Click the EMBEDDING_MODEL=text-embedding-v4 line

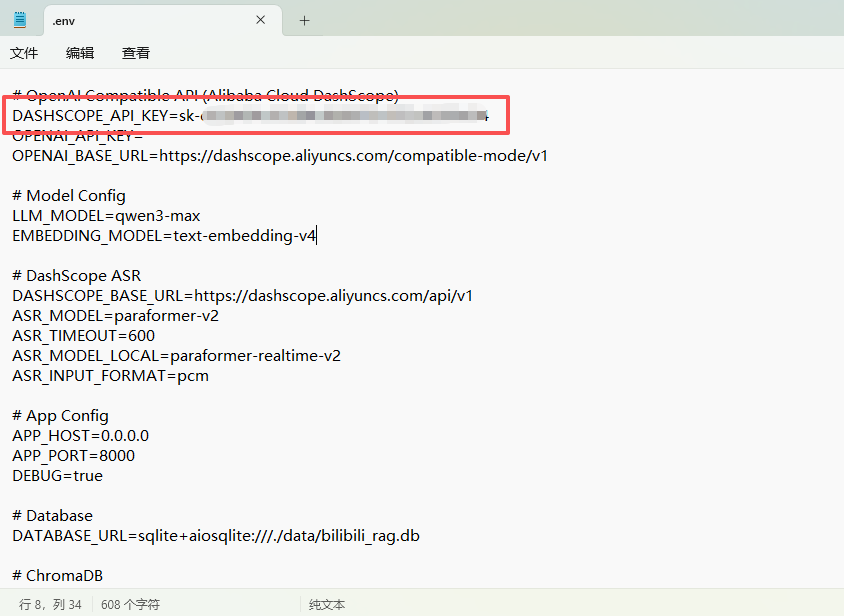pos(164,236)
